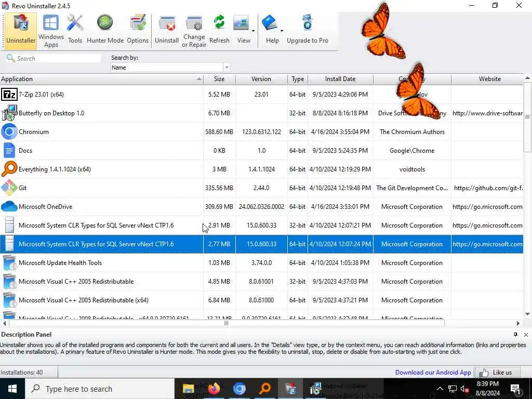The image size is (532, 399).
Task: Open Download our Android App link
Action: [433, 372]
